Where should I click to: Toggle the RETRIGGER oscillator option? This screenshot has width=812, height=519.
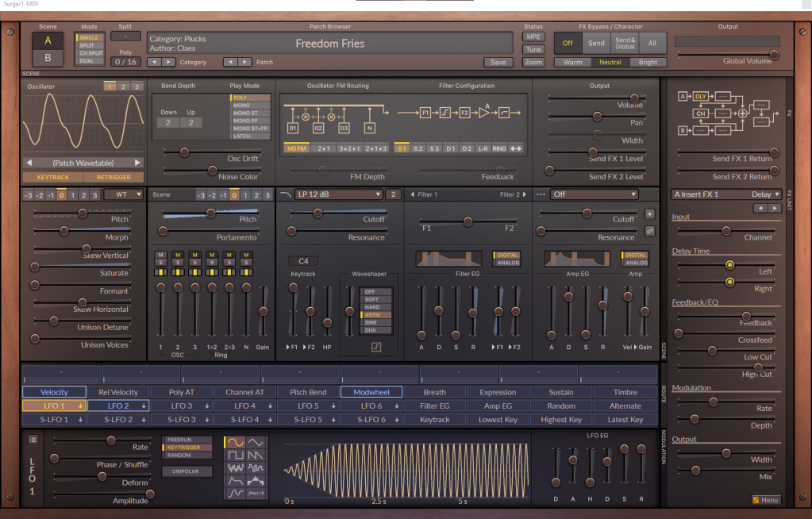[114, 177]
